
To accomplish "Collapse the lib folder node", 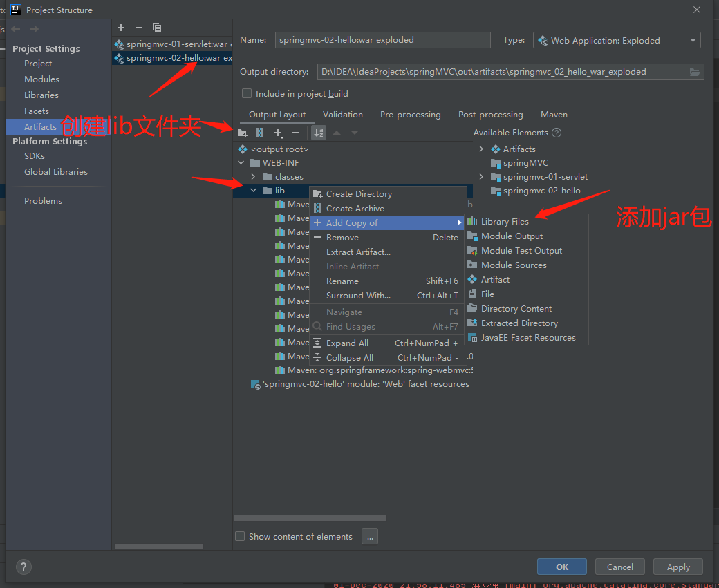I will tap(253, 190).
